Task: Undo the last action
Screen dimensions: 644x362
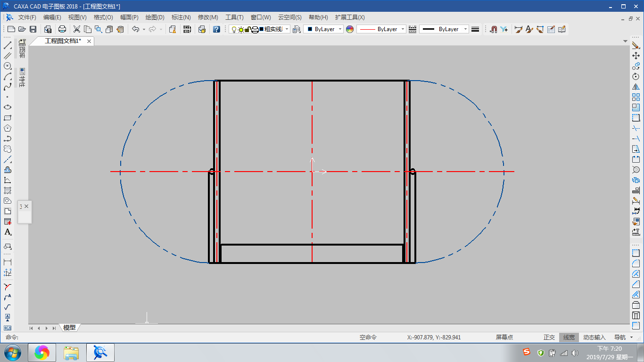Action: point(136,29)
